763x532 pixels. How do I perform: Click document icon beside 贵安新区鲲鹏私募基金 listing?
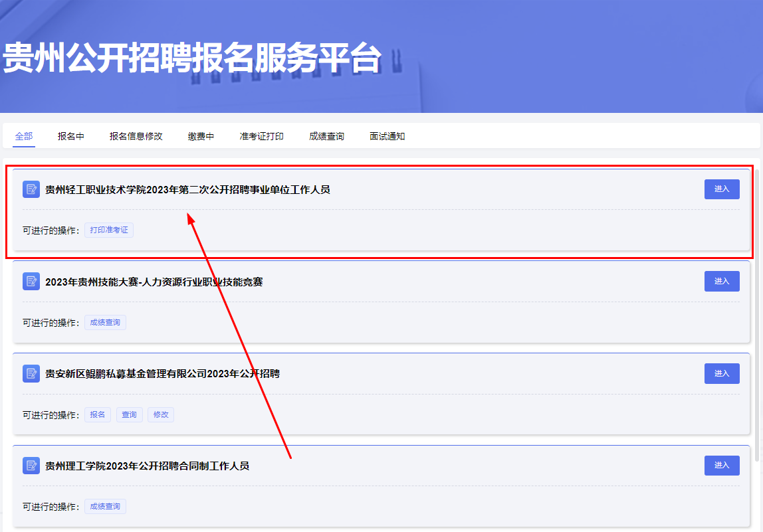(x=31, y=374)
